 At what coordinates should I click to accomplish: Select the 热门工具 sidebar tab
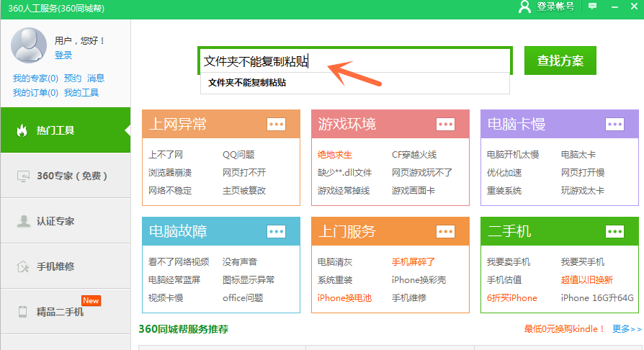click(66, 130)
